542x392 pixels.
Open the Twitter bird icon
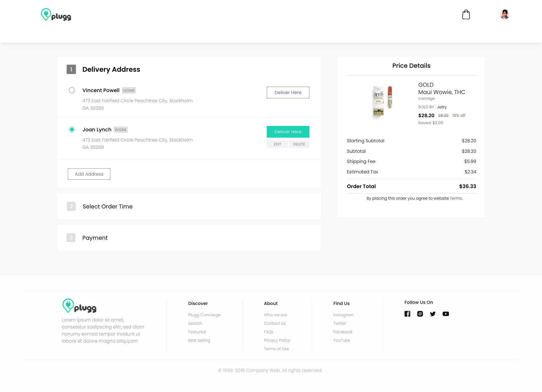pos(433,314)
